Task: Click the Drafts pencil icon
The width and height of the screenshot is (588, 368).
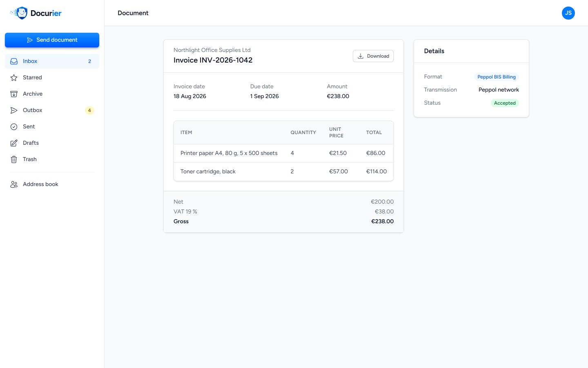Action: tap(14, 143)
